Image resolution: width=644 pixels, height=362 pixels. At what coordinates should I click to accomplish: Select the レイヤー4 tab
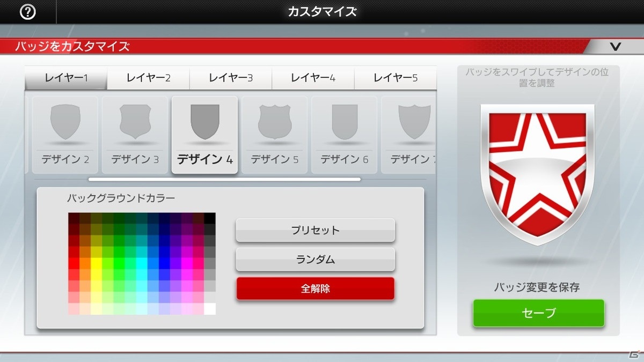313,78
